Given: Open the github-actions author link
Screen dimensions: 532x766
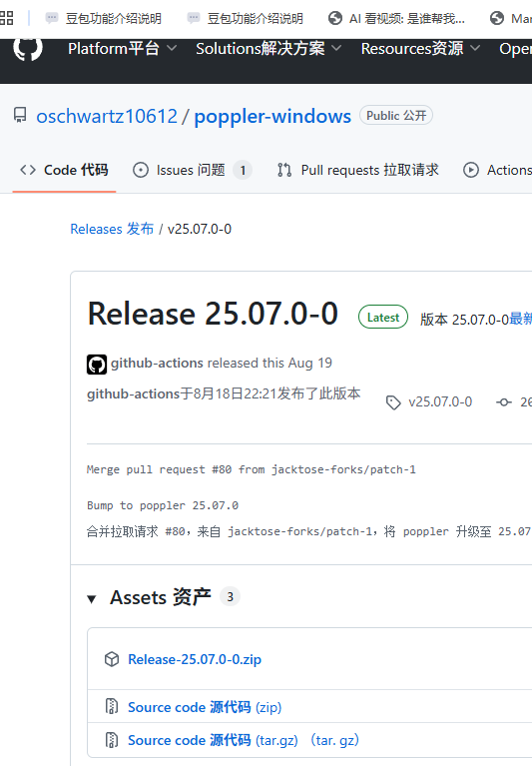Looking at the screenshot, I should click(x=157, y=363).
